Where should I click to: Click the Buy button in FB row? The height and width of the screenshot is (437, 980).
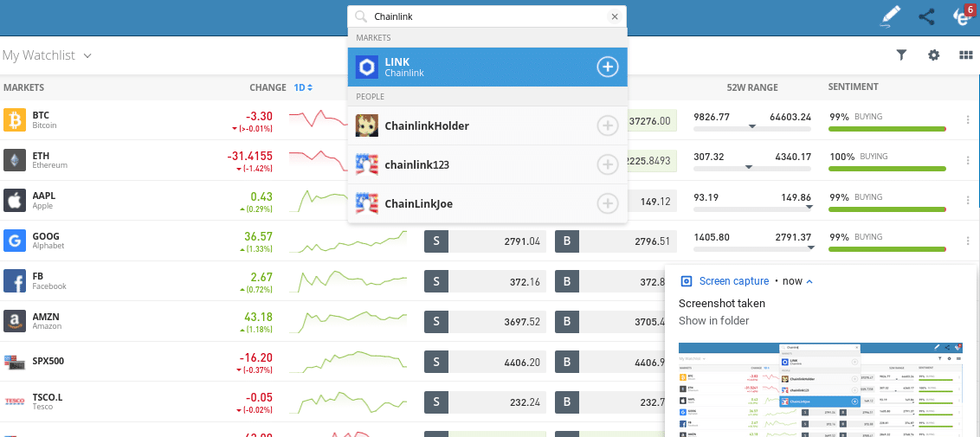pos(567,281)
